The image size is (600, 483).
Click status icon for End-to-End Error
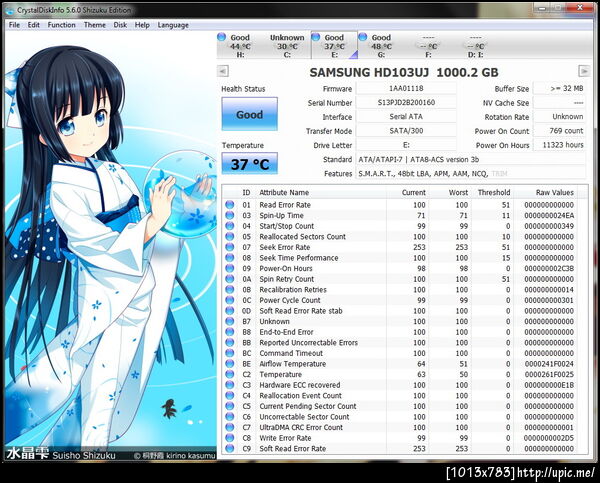230,332
